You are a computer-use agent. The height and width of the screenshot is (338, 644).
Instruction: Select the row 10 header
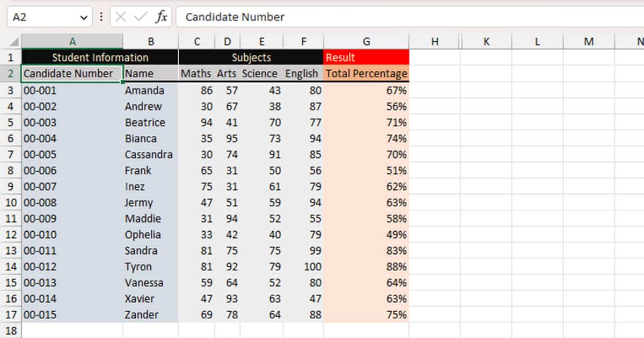pos(11,203)
